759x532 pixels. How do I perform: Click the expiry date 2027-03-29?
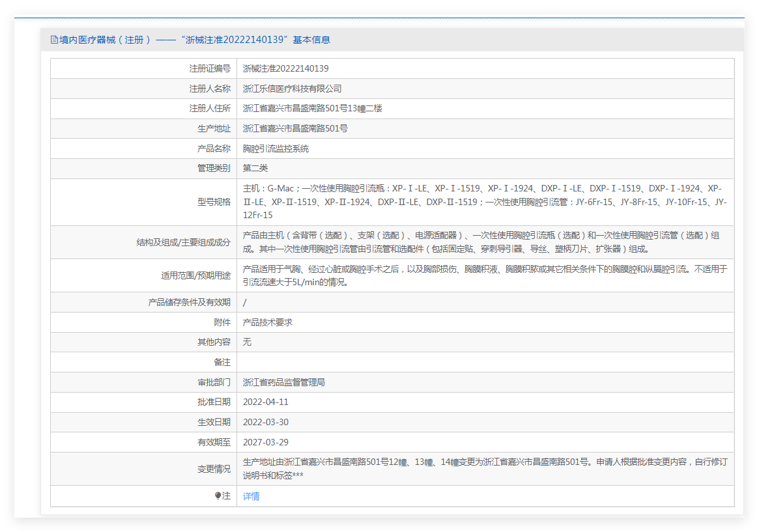click(265, 442)
